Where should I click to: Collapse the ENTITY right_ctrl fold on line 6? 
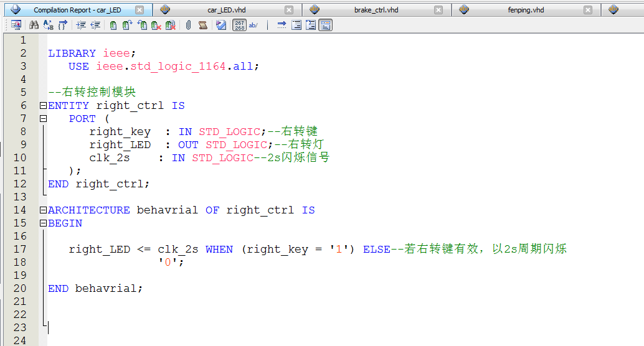pos(43,106)
